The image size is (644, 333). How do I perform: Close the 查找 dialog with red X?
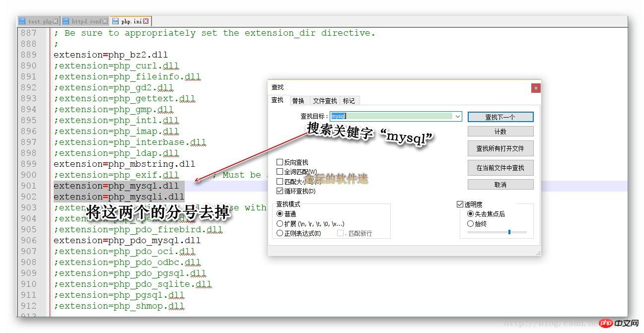point(535,88)
